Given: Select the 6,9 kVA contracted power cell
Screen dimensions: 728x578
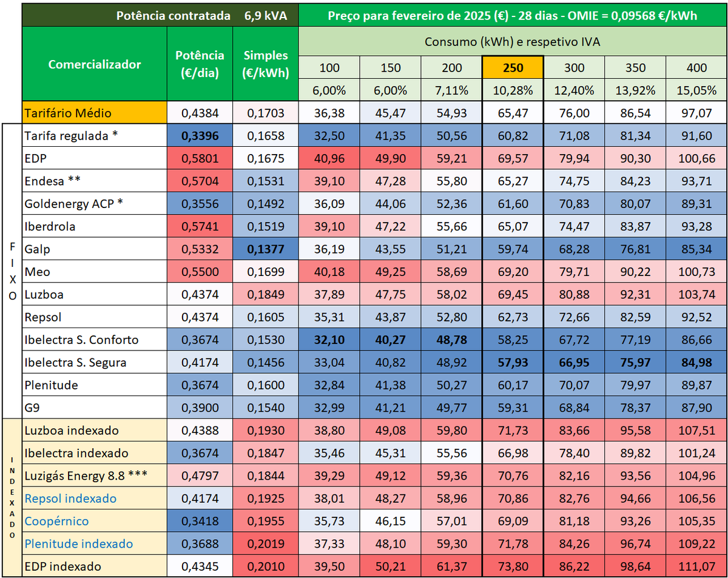Looking at the screenshot, I should pos(266,15).
